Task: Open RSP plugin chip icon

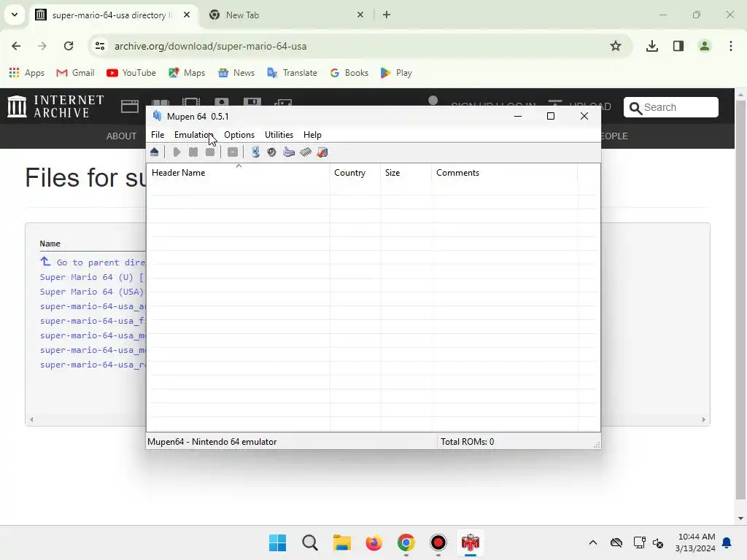Action: 306,152
